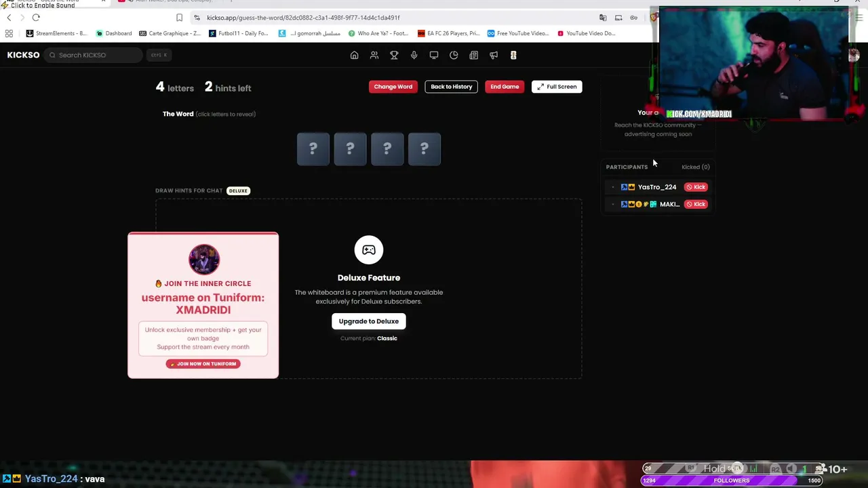Click the KICKSO logo
Image resolution: width=868 pixels, height=488 pixels.
click(x=24, y=55)
